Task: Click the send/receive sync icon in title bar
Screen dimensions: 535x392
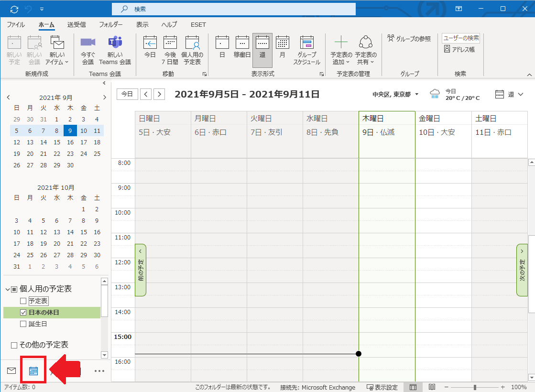Action: click(x=14, y=9)
